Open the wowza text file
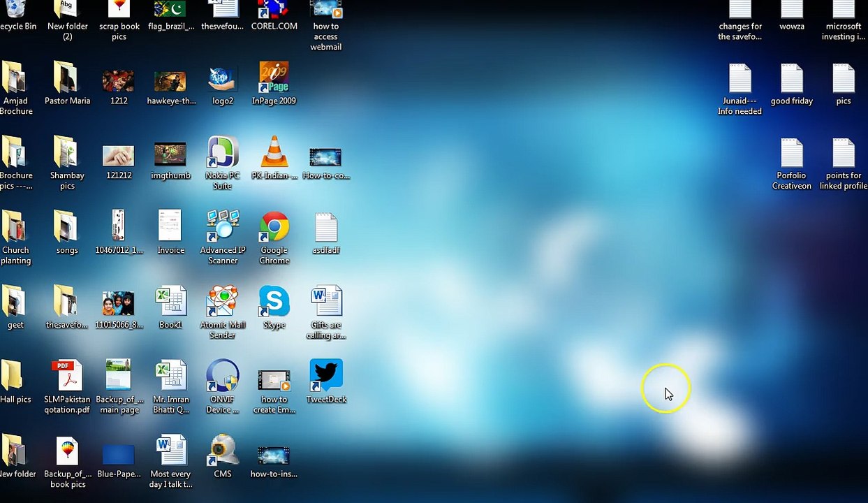Viewport: 868px width, 503px height. click(792, 15)
